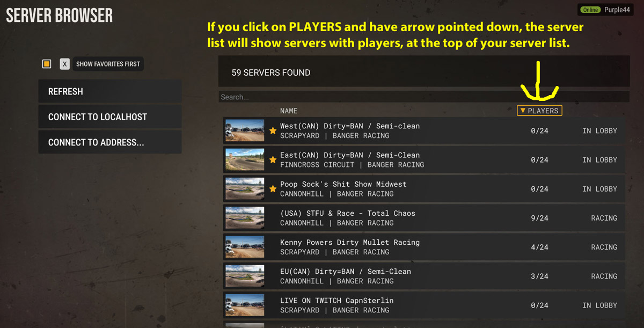Click East(CAN) Finncross Circuit track thumbnail
This screenshot has height=328, width=644.
click(245, 159)
